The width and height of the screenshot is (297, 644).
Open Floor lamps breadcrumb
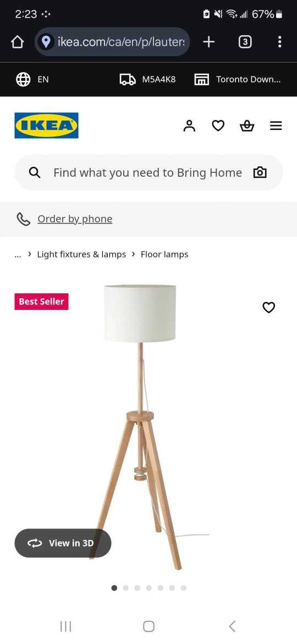click(164, 254)
